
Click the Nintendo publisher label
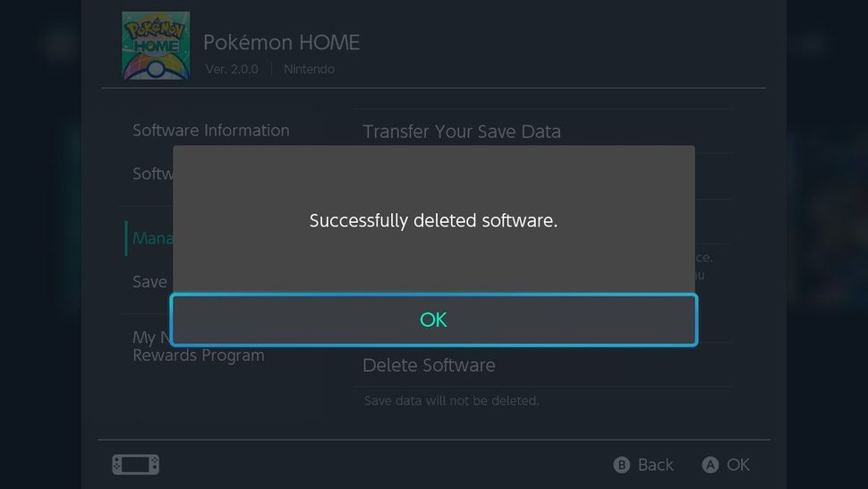tap(309, 69)
